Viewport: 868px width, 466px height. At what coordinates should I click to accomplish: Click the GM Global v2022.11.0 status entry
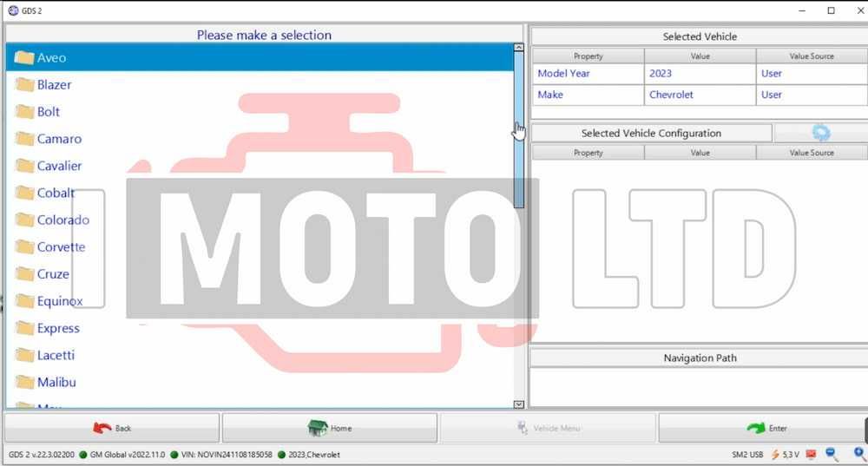[128, 455]
